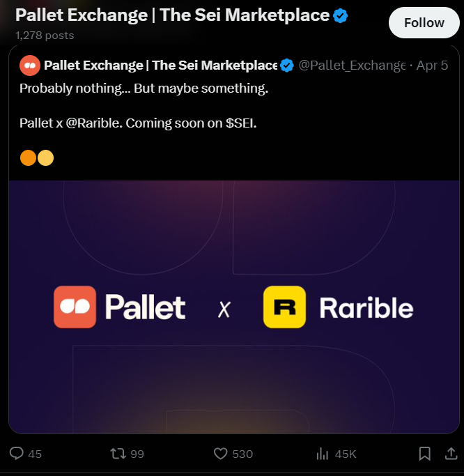Click the Pallet logo in the image
Screen dimensions: 464x476
click(75, 307)
